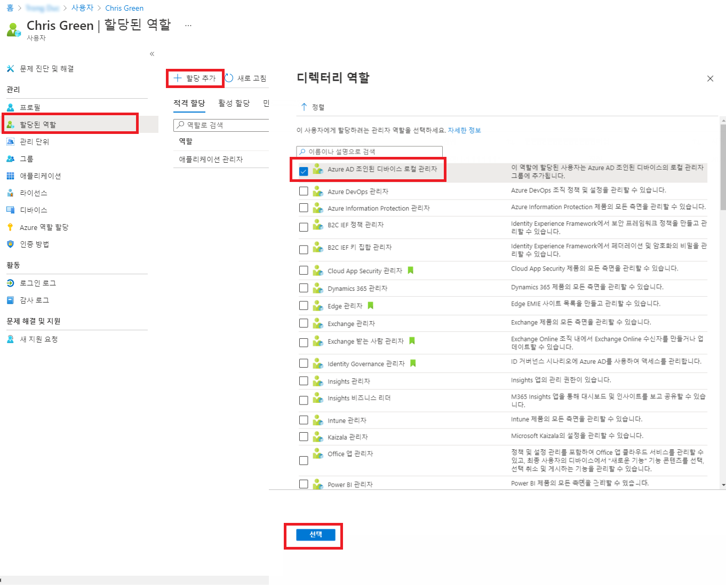Click Chris Green breadcrumb link
This screenshot has width=726, height=588.
pos(124,8)
